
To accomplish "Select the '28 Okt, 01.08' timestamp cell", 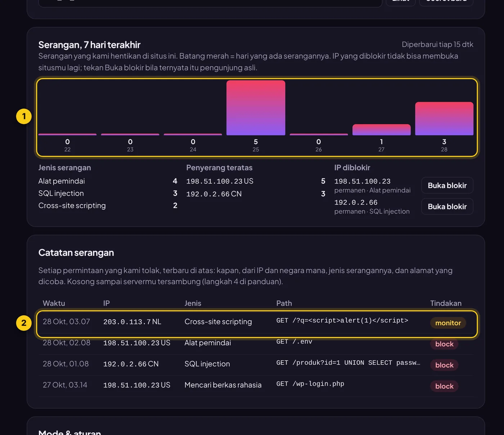I will (66, 364).
